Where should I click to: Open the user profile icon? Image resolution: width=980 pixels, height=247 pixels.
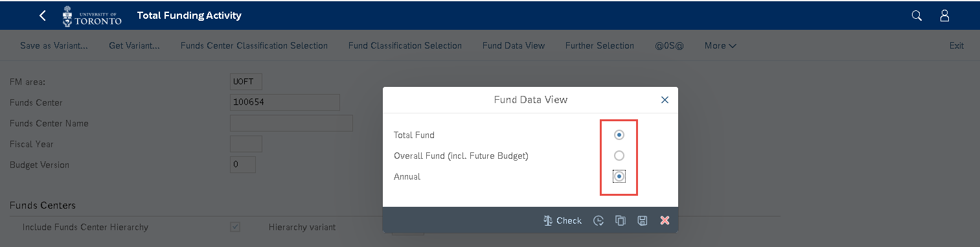[944, 16]
